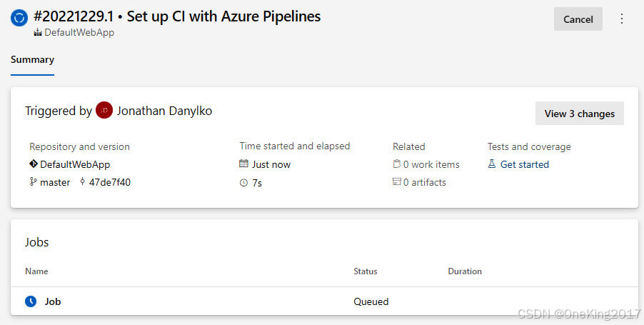Click the clock icon beside 7s
The width and height of the screenshot is (644, 325).
244,182
